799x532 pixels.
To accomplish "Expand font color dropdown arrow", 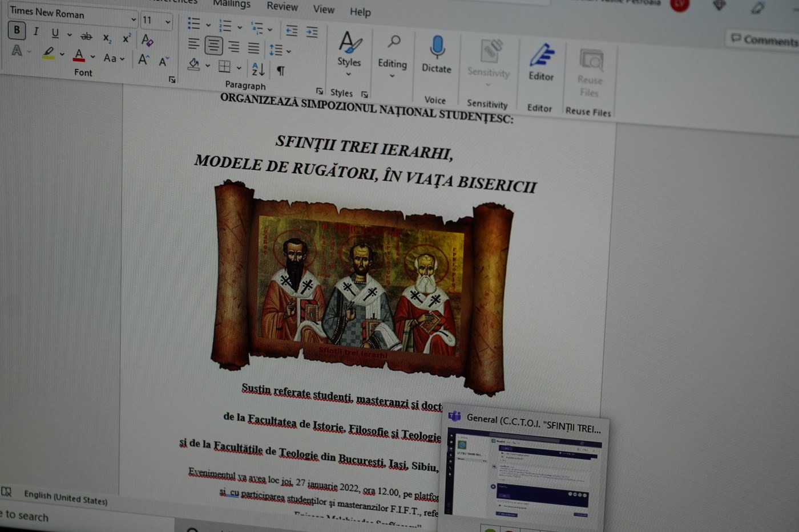I will click(92, 56).
